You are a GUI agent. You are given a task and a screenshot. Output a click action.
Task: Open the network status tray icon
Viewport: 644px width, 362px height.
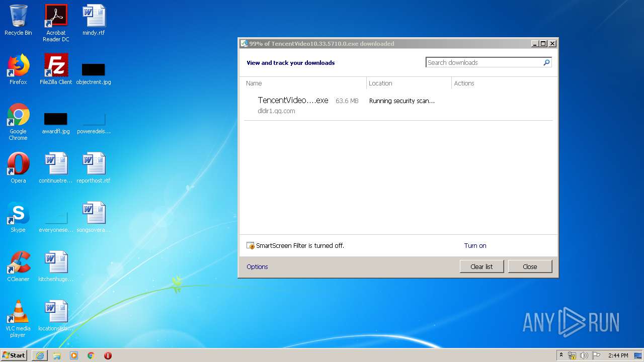pyautogui.click(x=572, y=355)
